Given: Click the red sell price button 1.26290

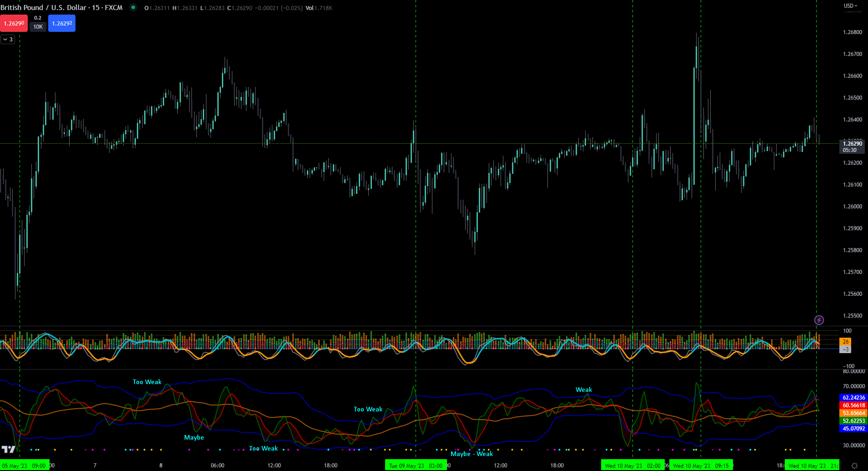Looking at the screenshot, I should pyautogui.click(x=14, y=23).
